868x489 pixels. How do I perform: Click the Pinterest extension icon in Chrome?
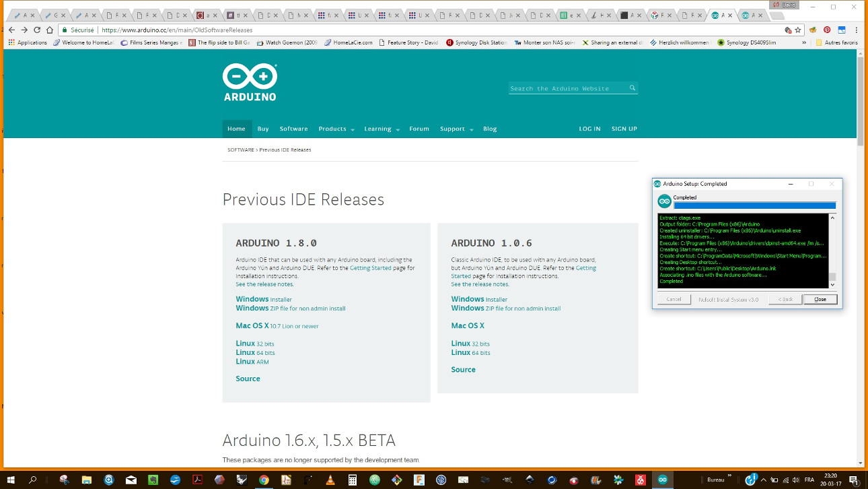827,30
